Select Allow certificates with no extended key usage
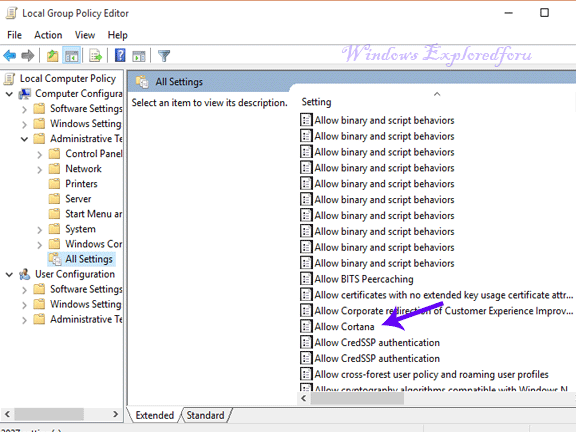576x432 pixels. click(x=443, y=295)
